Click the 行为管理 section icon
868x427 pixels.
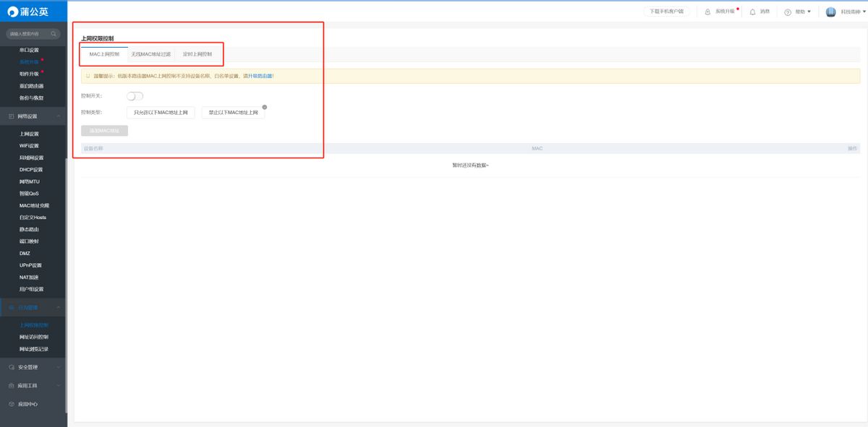point(11,309)
